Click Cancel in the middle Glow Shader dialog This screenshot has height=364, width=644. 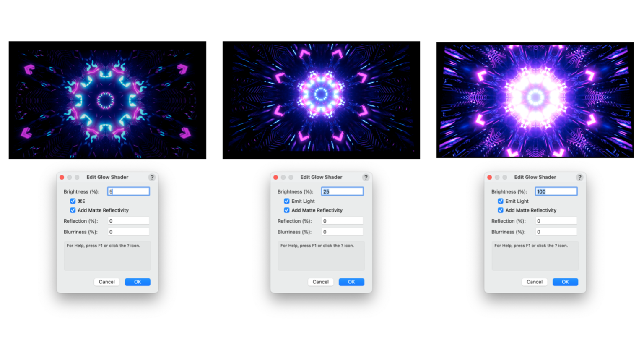[x=320, y=282]
